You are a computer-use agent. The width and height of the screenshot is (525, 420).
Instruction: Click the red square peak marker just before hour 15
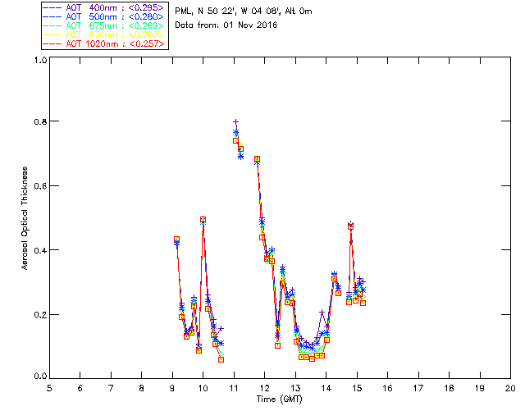(x=350, y=226)
